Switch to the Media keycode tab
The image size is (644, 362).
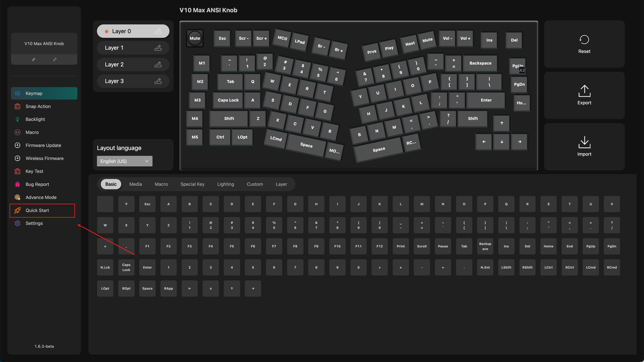135,184
